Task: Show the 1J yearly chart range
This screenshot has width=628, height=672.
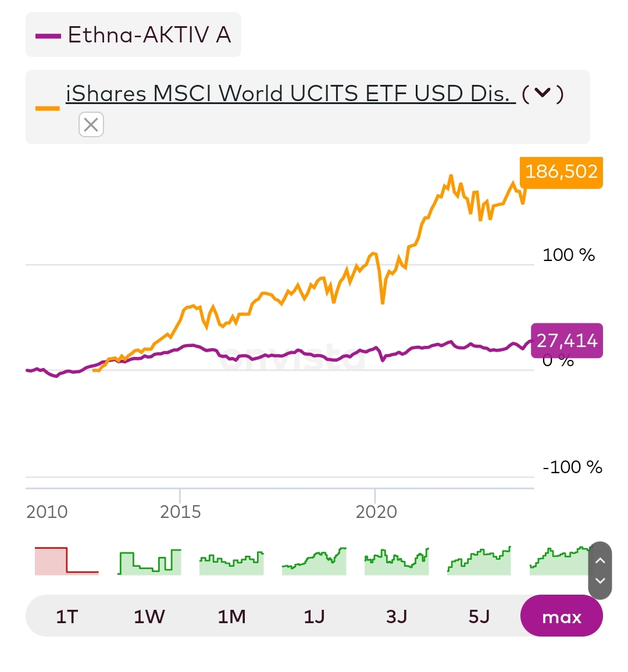Action: (314, 616)
